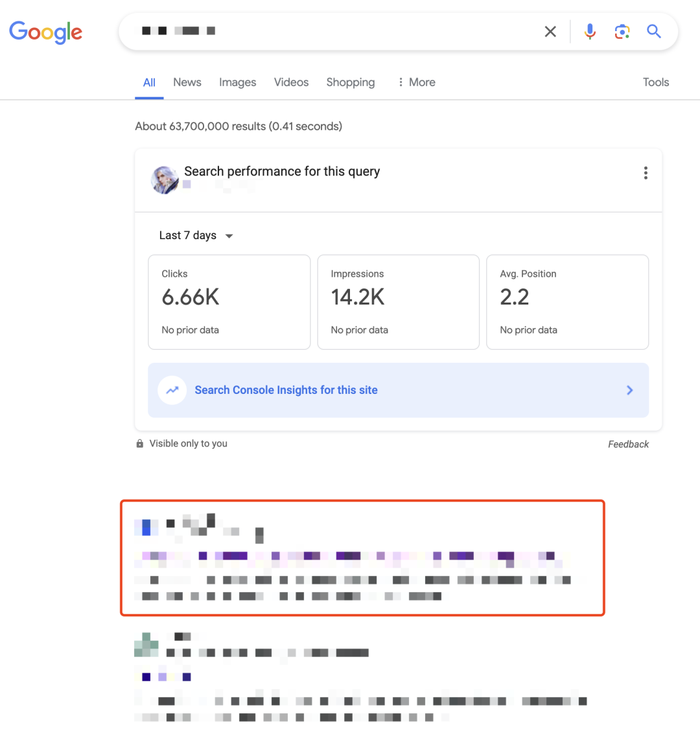Open the Tools options
Viewport: 700px width, 736px height.
[x=655, y=82]
